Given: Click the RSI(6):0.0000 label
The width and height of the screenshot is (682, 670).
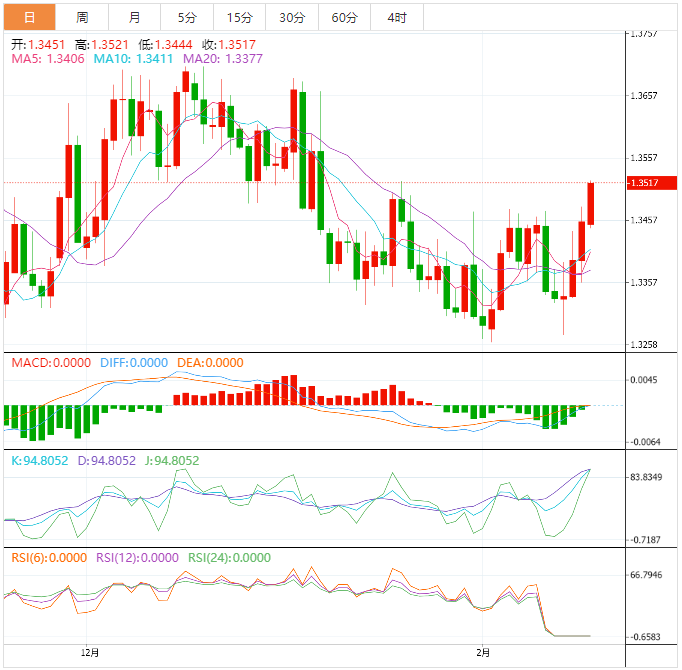Looking at the screenshot, I should 49,557.
